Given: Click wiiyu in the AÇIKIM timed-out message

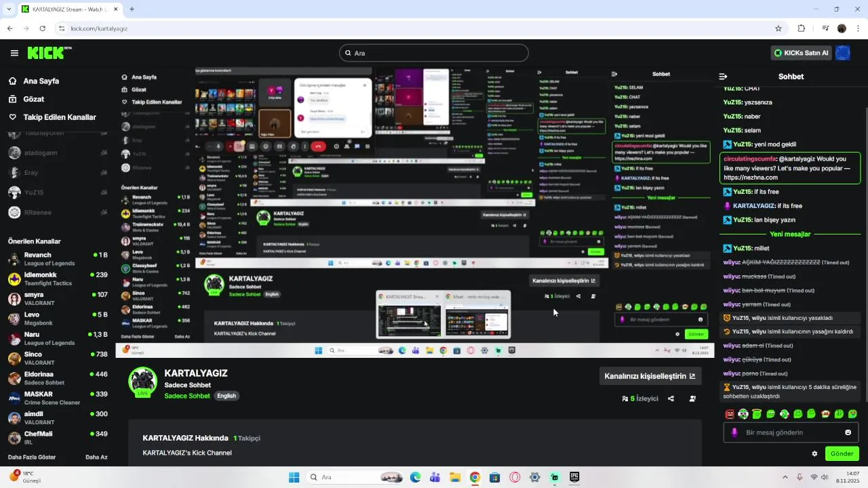Looking at the screenshot, I should click(731, 262).
